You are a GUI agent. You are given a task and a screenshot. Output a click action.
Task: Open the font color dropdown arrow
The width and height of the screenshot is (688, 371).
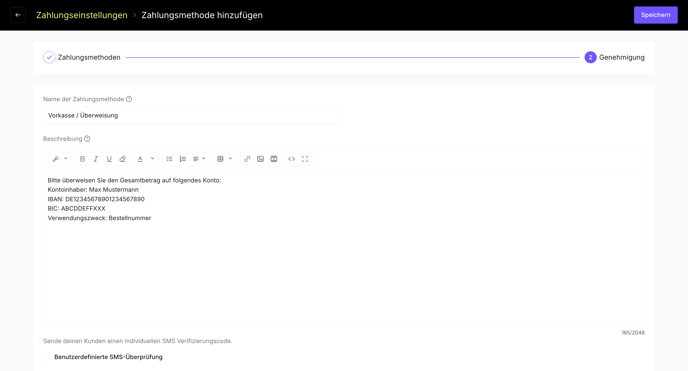(x=153, y=159)
